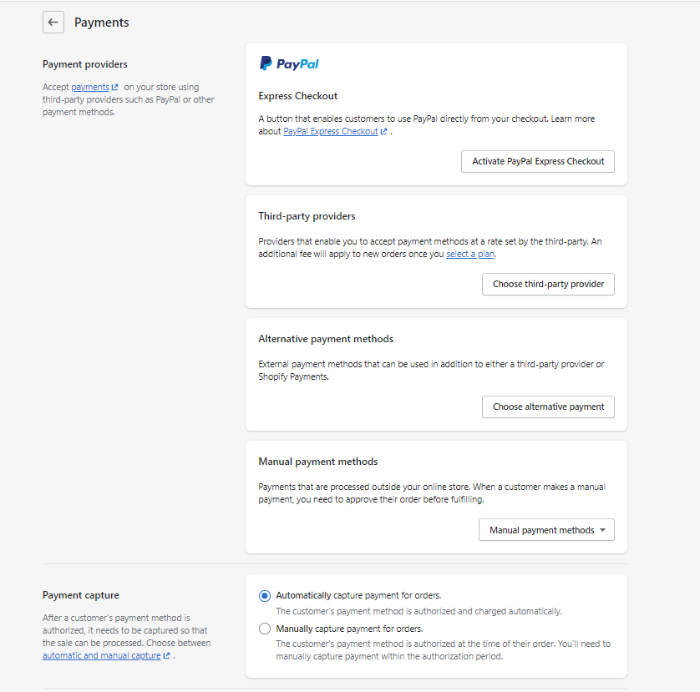Click the Manually capture payment label text
This screenshot has width=700, height=692.
(x=349, y=629)
